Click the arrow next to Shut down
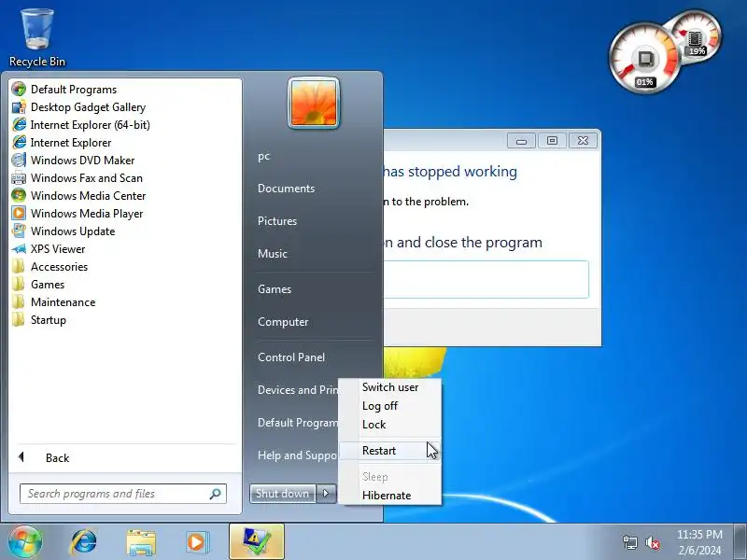 [x=326, y=494]
